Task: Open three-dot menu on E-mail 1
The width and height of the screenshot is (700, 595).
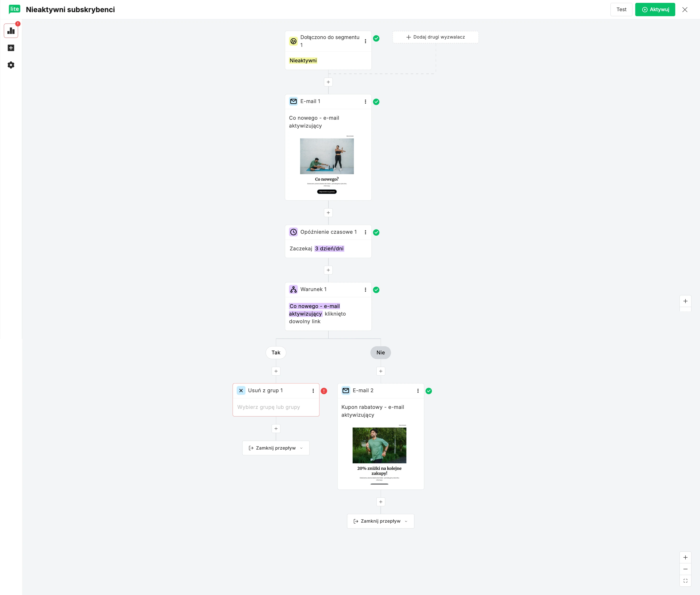Action: tap(365, 102)
